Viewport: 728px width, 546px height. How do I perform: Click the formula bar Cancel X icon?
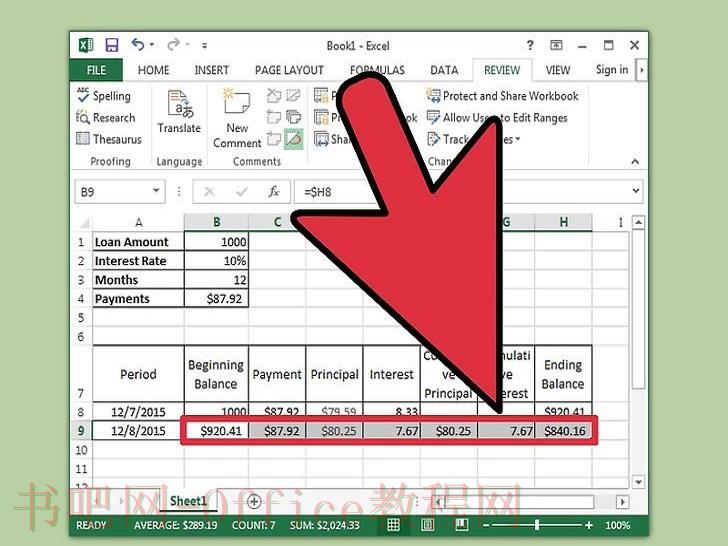click(209, 191)
